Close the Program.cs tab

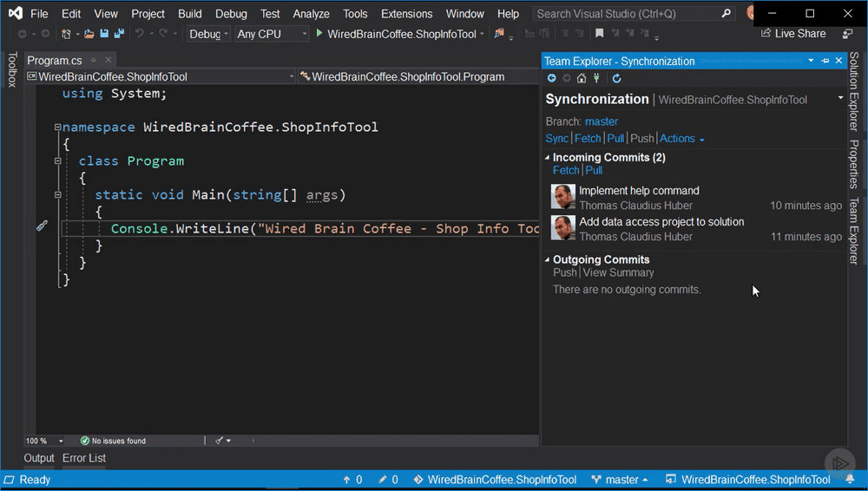[x=108, y=60]
